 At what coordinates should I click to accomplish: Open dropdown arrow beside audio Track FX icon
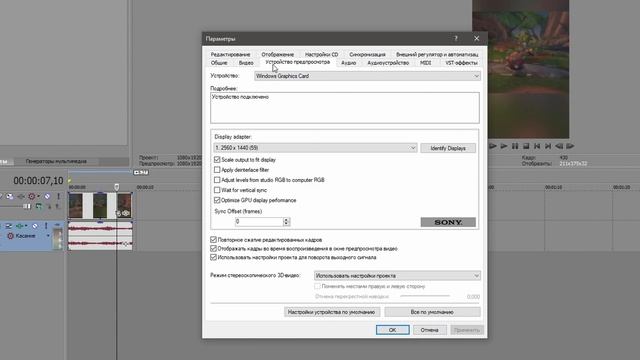[26, 226]
